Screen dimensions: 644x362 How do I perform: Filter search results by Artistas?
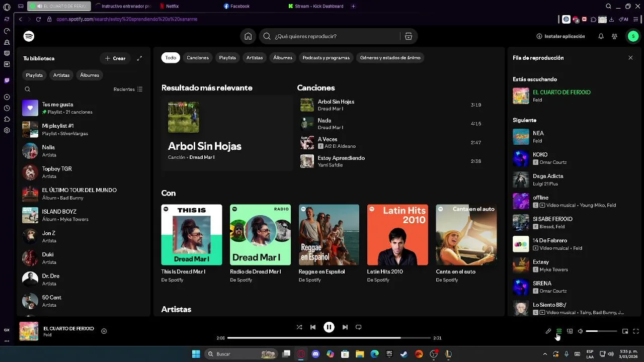(x=255, y=58)
